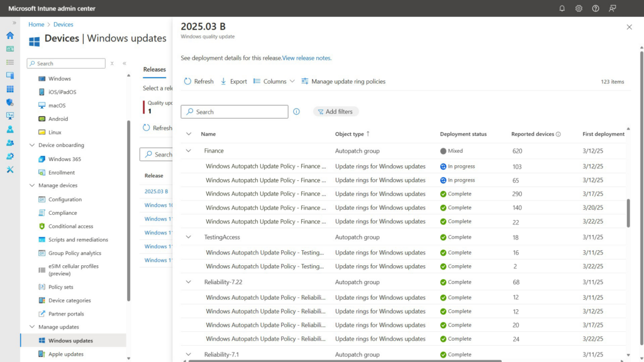Open the Users icon in left rail
644x362 pixels.
click(10, 129)
